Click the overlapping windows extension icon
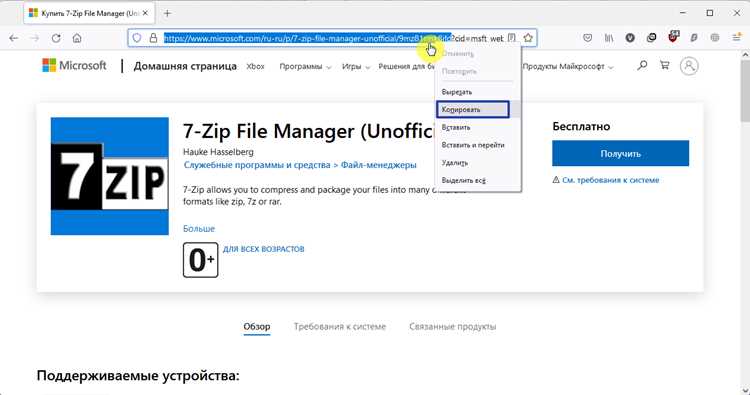750x395 pixels. tap(651, 38)
